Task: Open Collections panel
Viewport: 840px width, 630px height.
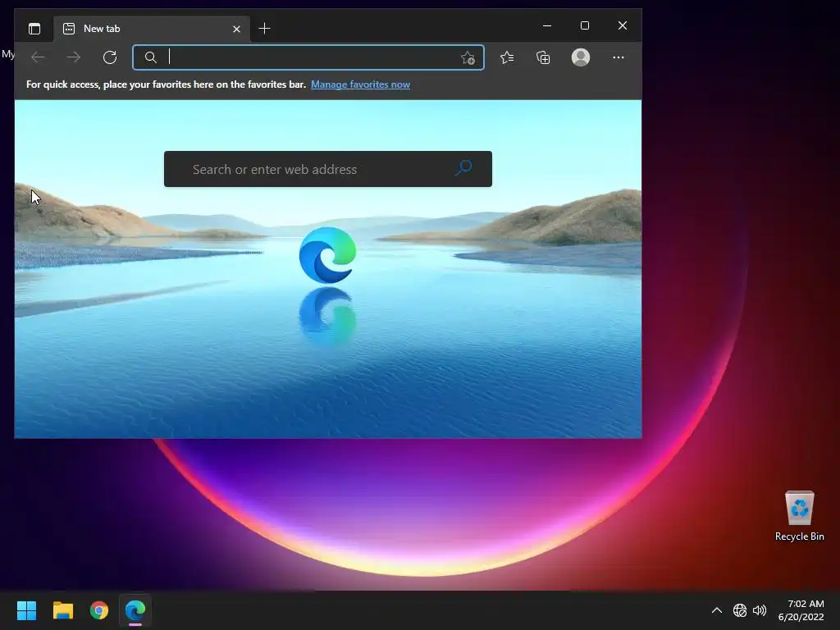Action: 543,57
